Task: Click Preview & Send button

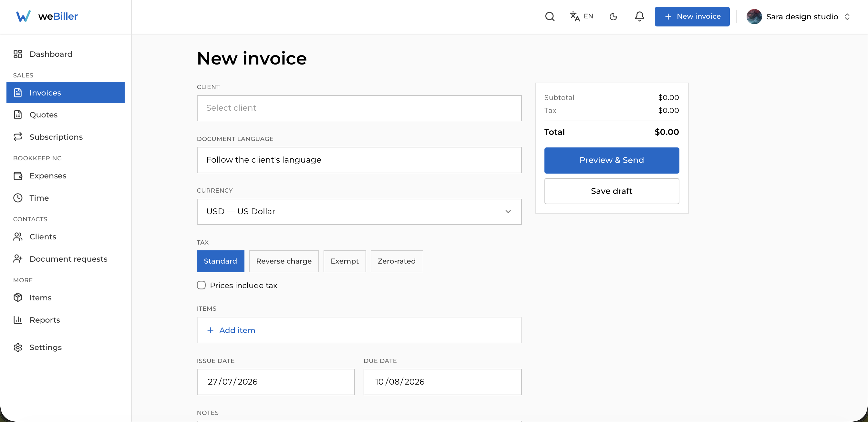Action: point(611,160)
